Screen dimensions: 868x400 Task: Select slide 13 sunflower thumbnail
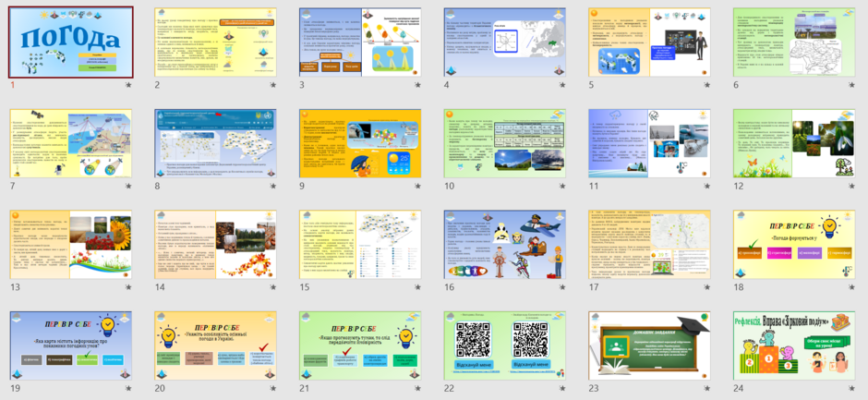pos(71,244)
